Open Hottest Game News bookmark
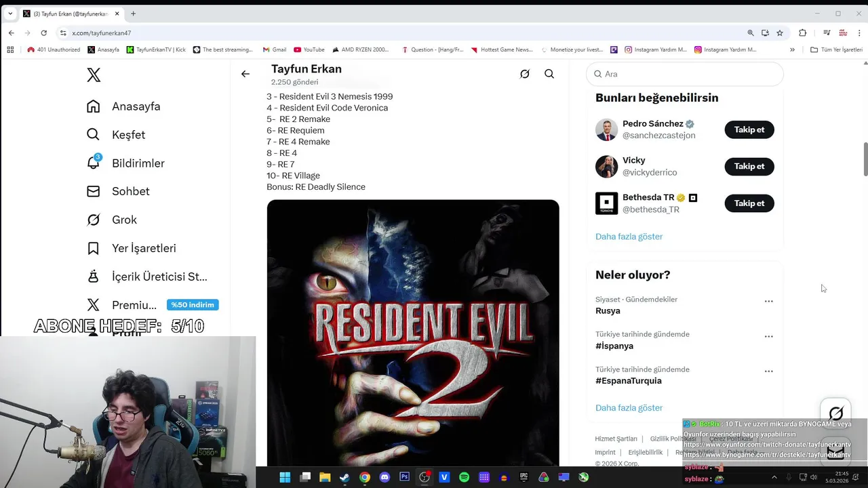Image resolution: width=868 pixels, height=488 pixels. 502,49
